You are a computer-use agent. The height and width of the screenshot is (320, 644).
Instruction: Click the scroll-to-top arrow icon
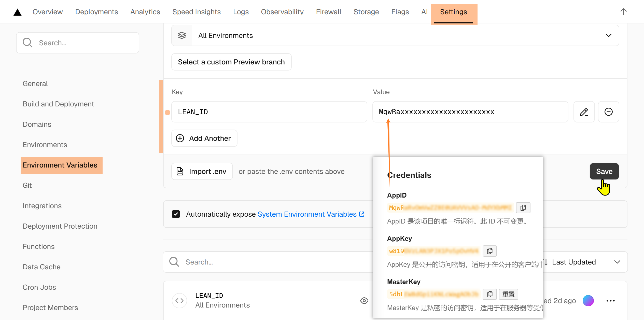[x=623, y=12]
